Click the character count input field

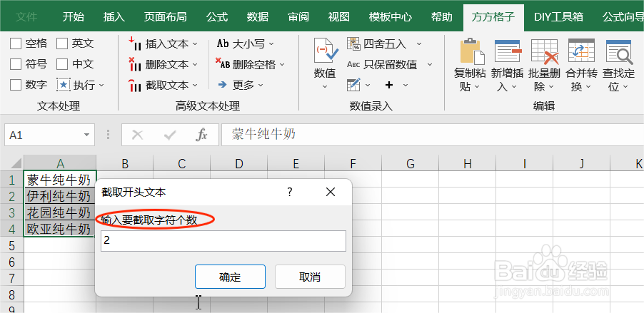(223, 241)
